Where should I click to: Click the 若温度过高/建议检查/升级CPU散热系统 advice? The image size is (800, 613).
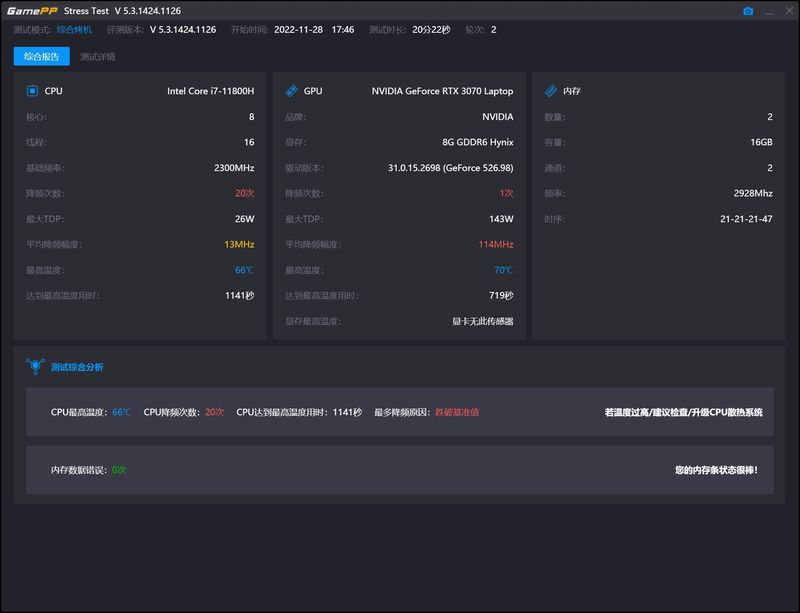coord(684,412)
